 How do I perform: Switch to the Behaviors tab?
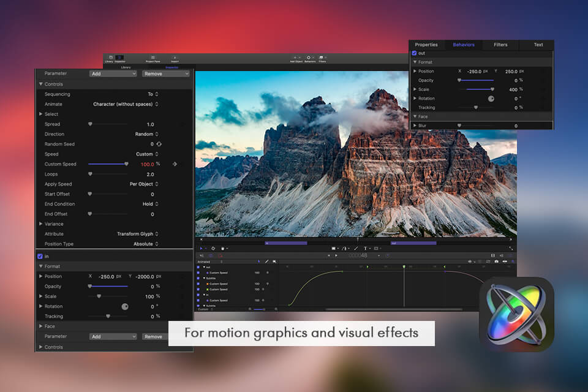click(464, 45)
